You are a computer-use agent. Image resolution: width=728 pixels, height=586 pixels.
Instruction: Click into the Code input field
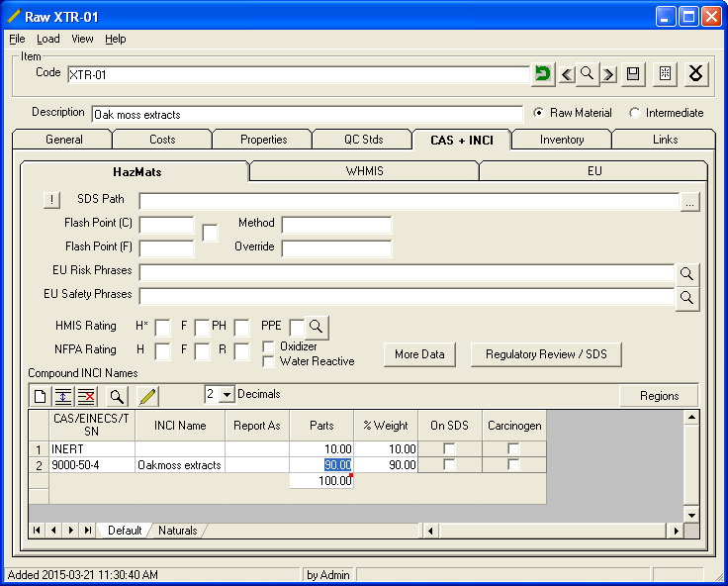pyautogui.click(x=298, y=75)
